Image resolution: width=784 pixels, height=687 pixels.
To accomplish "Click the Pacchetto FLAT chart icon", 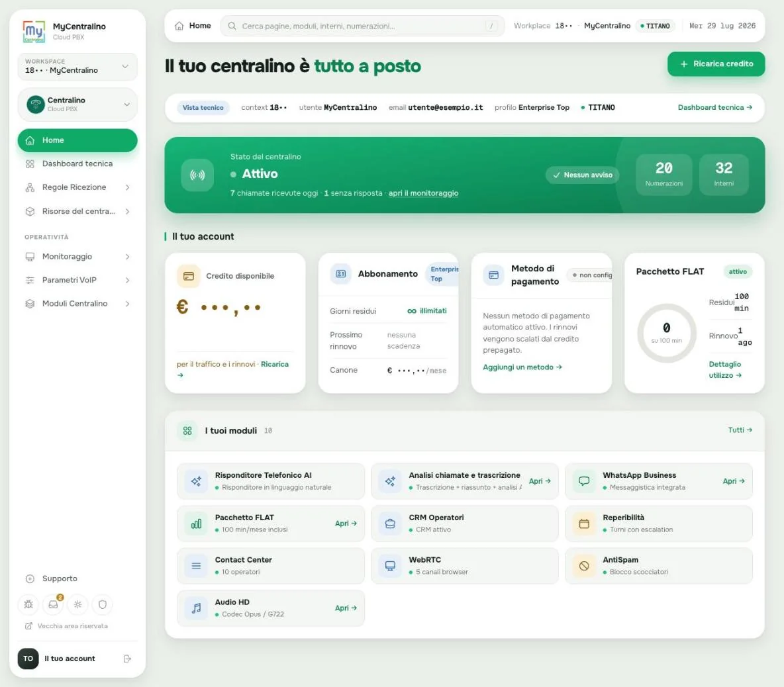I will click(x=196, y=524).
